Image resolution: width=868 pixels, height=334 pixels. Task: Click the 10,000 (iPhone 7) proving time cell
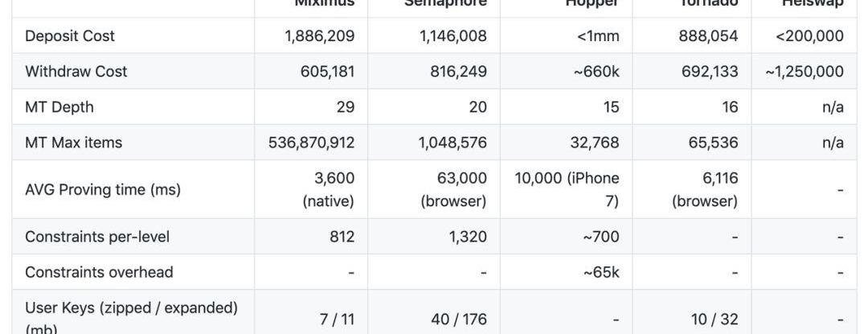(567, 190)
